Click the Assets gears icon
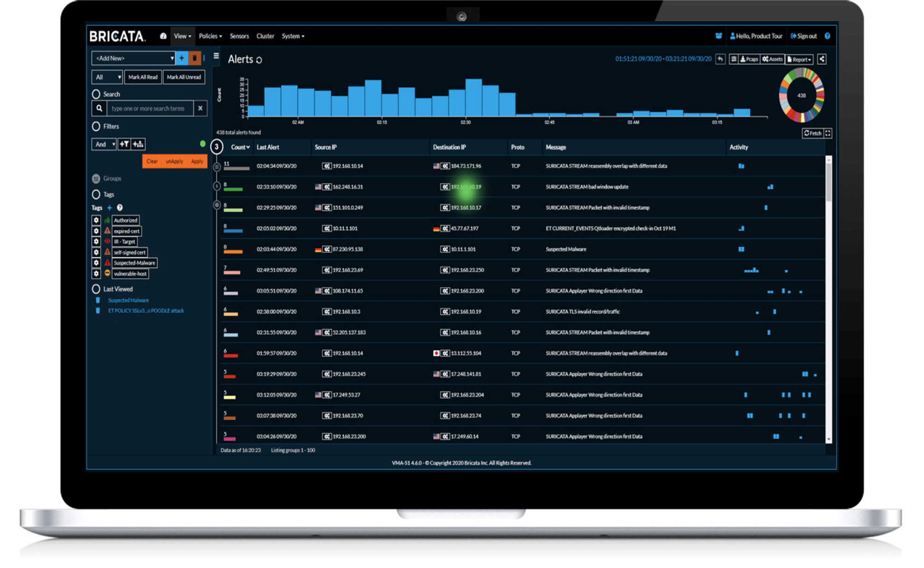Screen dimensions: 924x568 (772, 59)
